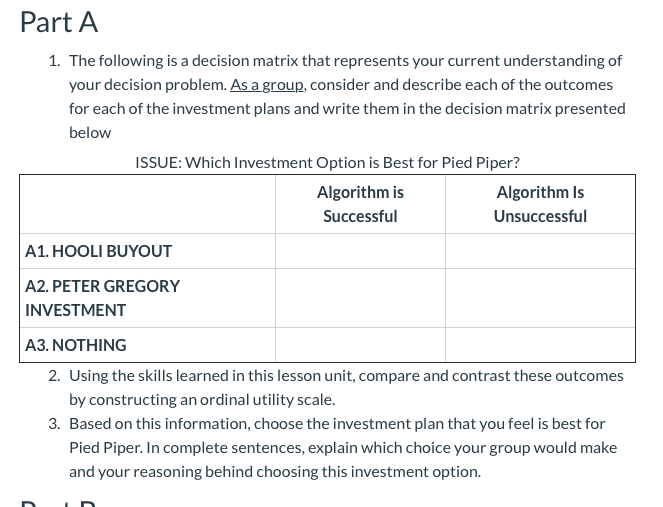
Task: Click question 1 starting 'The following is a decision matrix'
Action: [x=345, y=61]
